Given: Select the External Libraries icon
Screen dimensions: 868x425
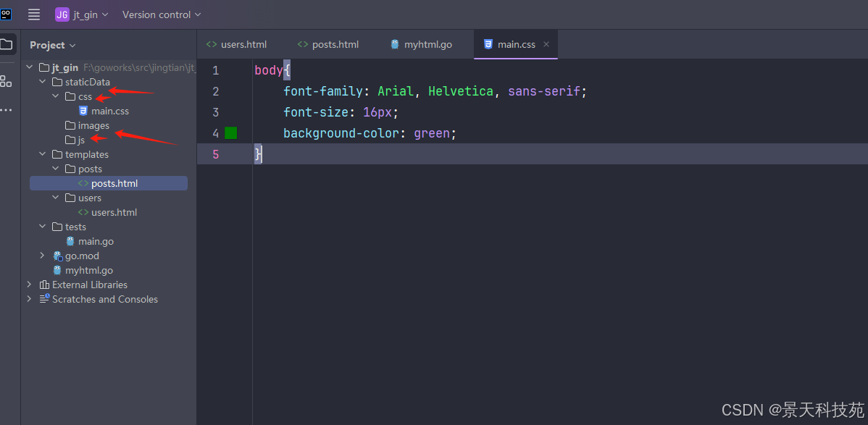Looking at the screenshot, I should pos(44,285).
